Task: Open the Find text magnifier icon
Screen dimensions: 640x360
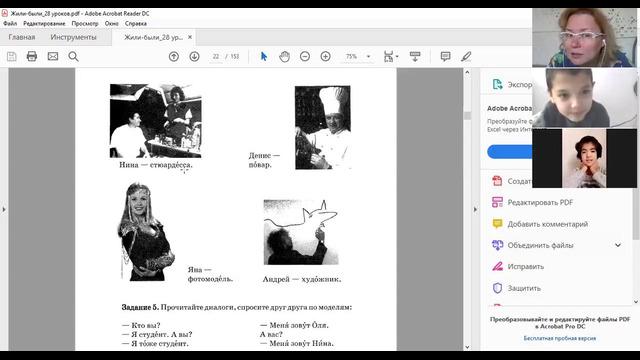Action: point(73,56)
